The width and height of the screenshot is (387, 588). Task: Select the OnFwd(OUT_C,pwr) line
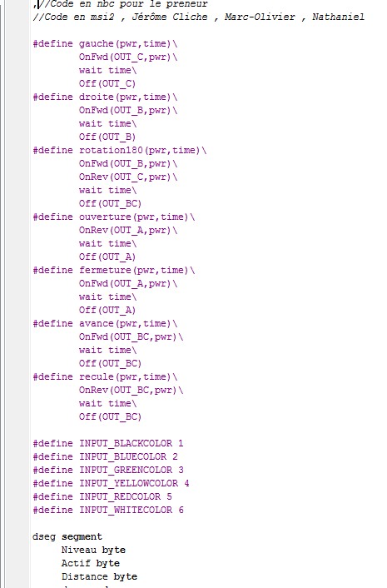click(x=128, y=57)
